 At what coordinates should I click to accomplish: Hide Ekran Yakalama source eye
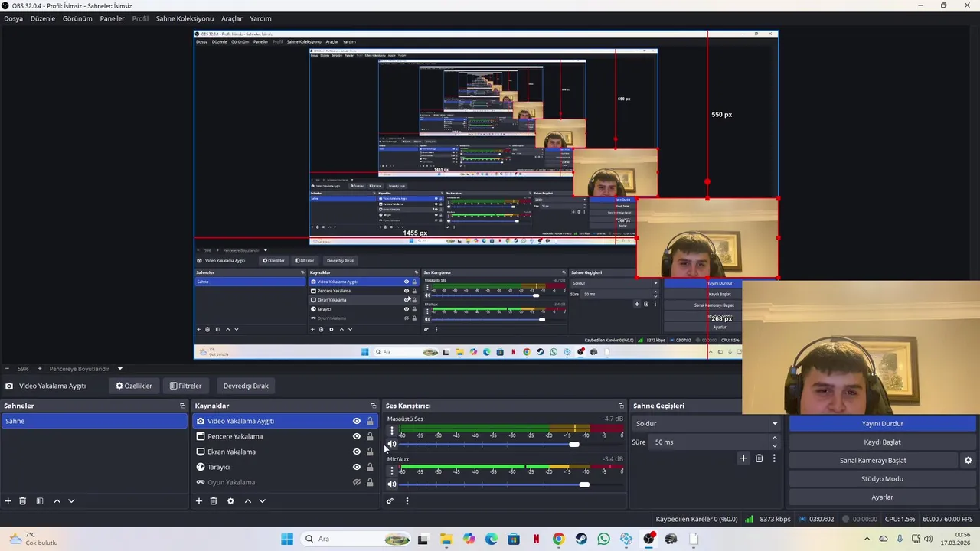pos(356,452)
